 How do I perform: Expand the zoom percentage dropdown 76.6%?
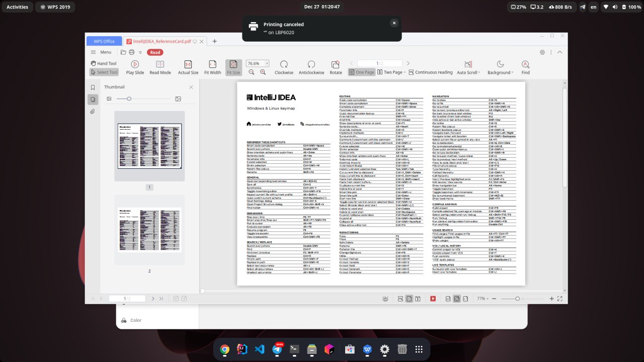coord(267,64)
